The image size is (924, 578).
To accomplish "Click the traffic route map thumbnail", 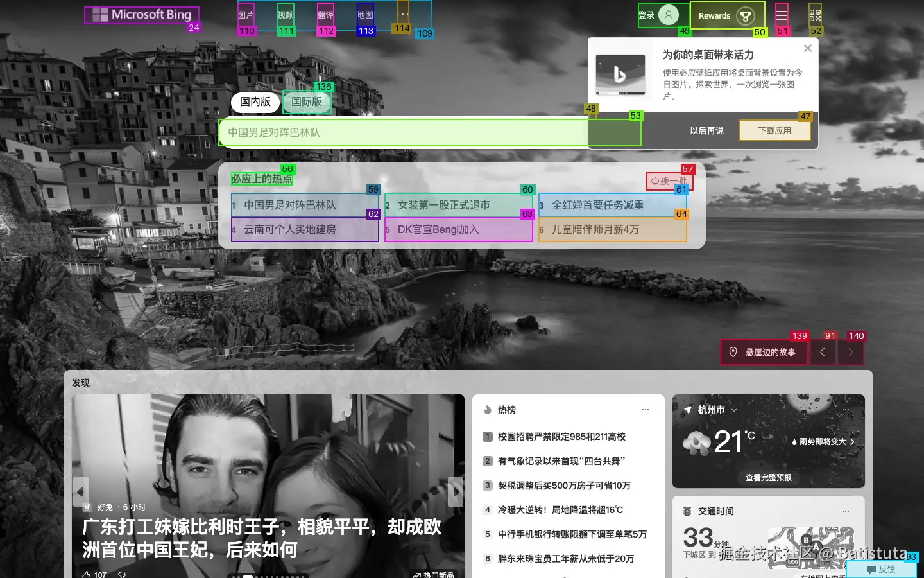I will click(x=811, y=547).
